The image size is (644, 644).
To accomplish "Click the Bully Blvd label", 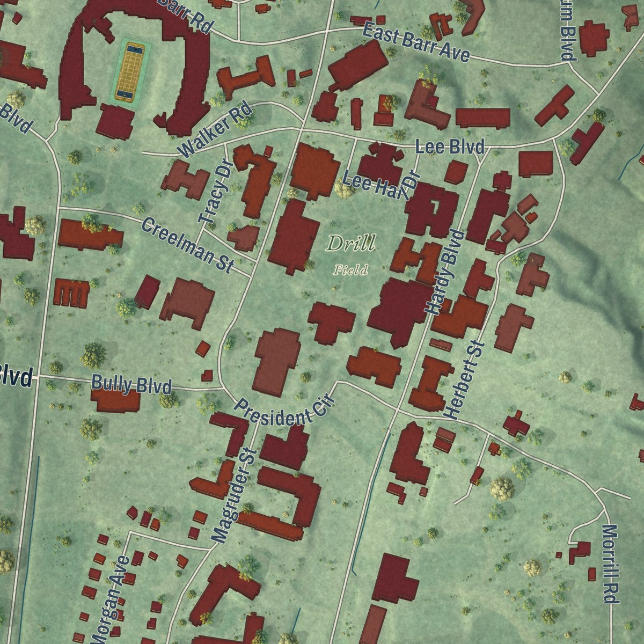I will tap(131, 384).
